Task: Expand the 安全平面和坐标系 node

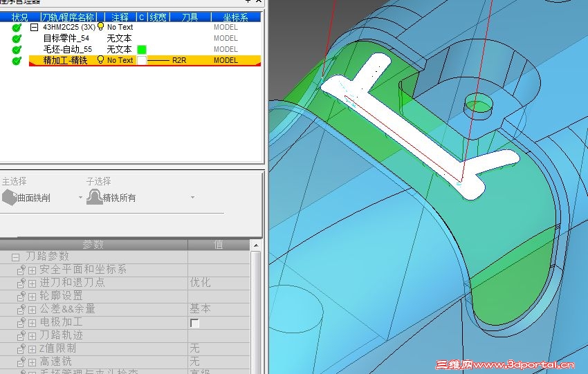Action: tap(33, 270)
